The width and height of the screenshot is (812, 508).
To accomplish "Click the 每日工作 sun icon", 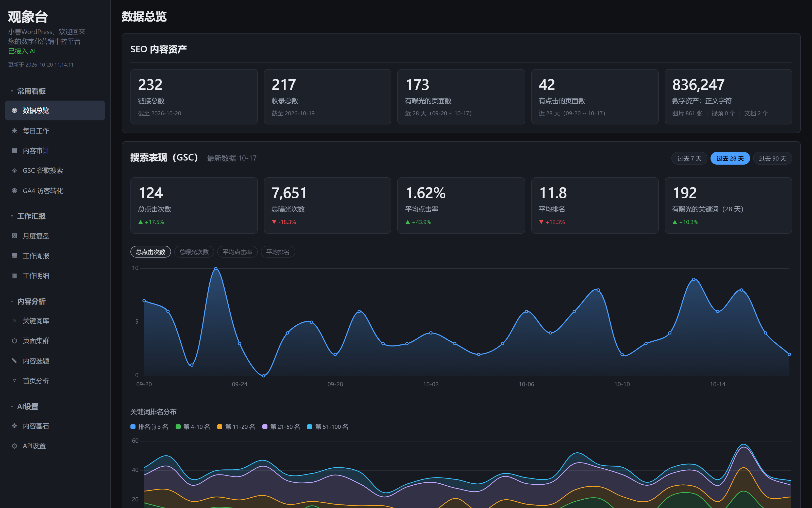I will tap(14, 131).
